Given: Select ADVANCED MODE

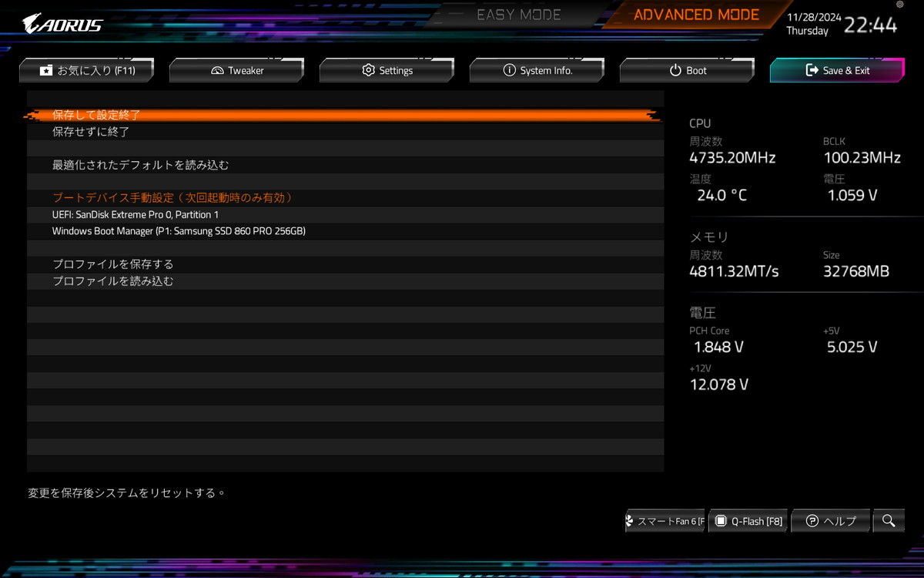Looking at the screenshot, I should coord(696,15).
